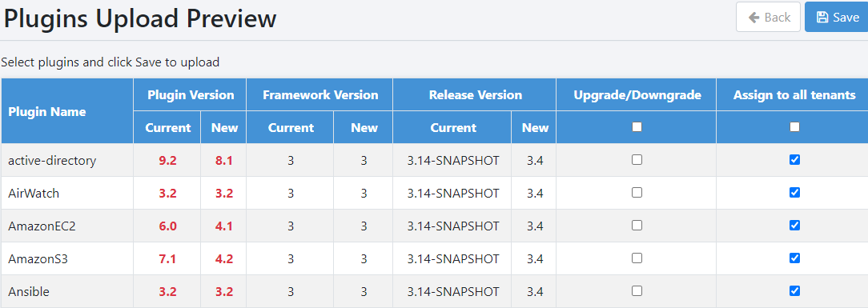Select the Ansible plugin name cell

(67, 291)
